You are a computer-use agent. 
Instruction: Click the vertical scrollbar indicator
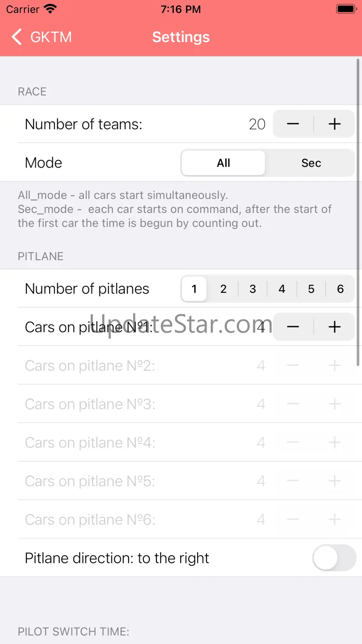(x=358, y=211)
